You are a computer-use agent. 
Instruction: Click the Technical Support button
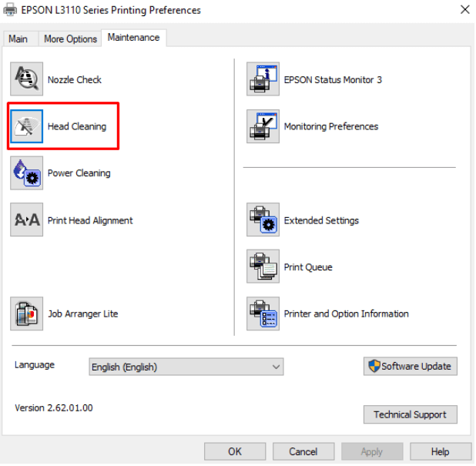click(x=410, y=414)
